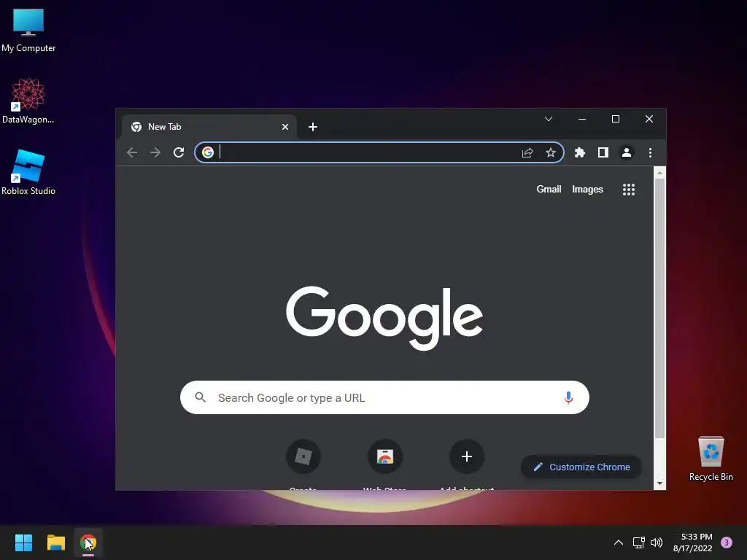Screen dimensions: 747x560
Task: Go back with Chrome's back arrow
Action: point(132,152)
